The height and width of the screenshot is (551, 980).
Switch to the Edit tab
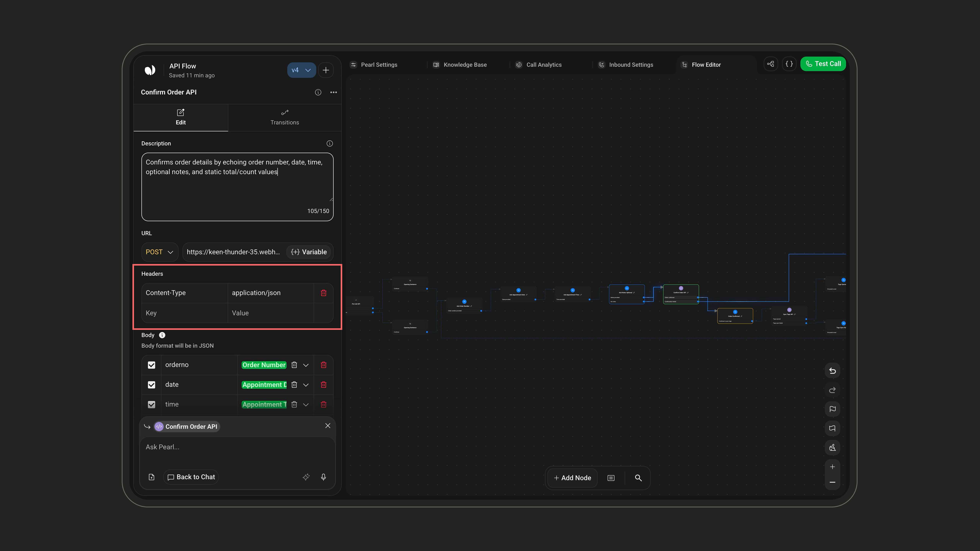coord(181,117)
